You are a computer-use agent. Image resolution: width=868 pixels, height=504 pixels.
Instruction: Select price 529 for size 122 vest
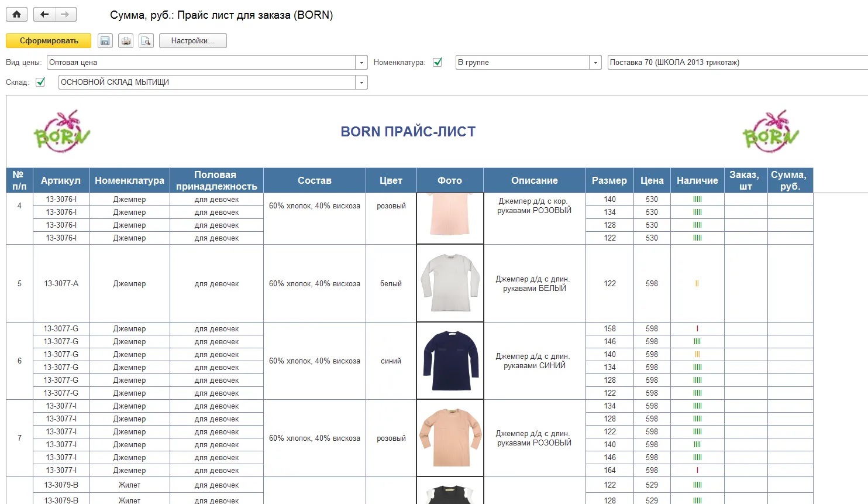click(x=652, y=485)
